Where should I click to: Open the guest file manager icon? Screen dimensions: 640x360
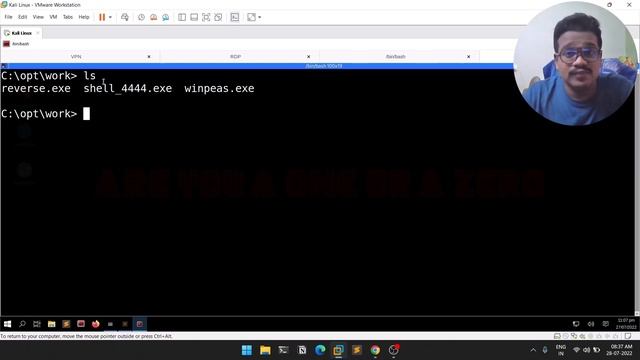pos(51,324)
